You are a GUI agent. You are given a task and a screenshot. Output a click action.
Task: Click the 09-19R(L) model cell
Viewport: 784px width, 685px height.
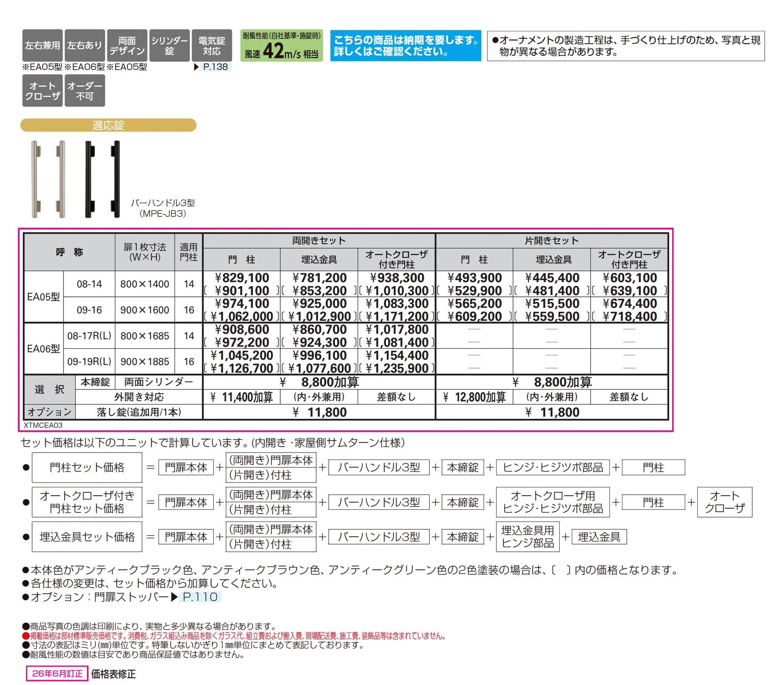(x=89, y=362)
